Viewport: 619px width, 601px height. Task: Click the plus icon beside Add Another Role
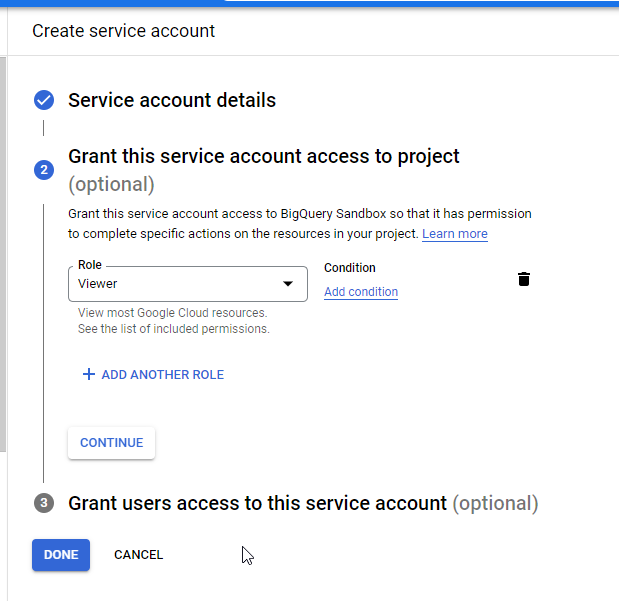[88, 374]
